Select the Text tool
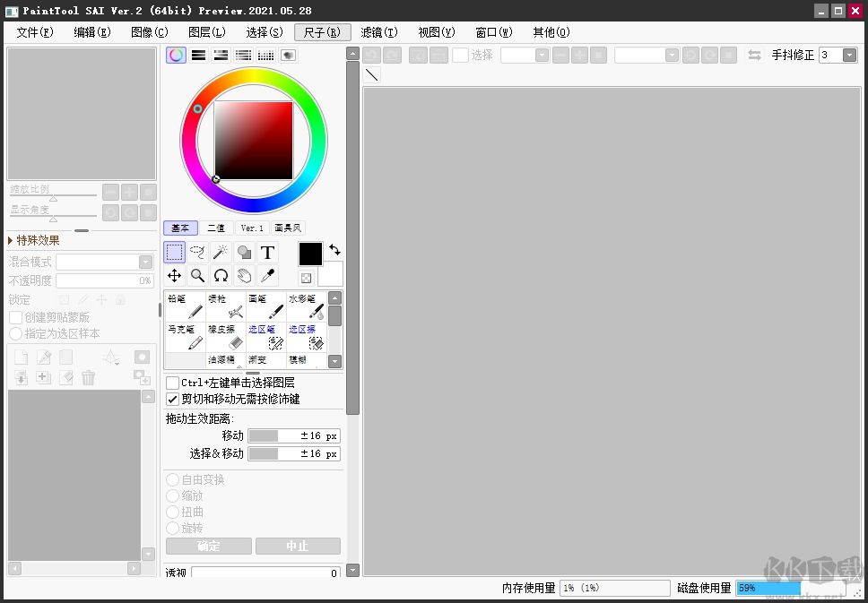Image resolution: width=868 pixels, height=603 pixels. [268, 252]
